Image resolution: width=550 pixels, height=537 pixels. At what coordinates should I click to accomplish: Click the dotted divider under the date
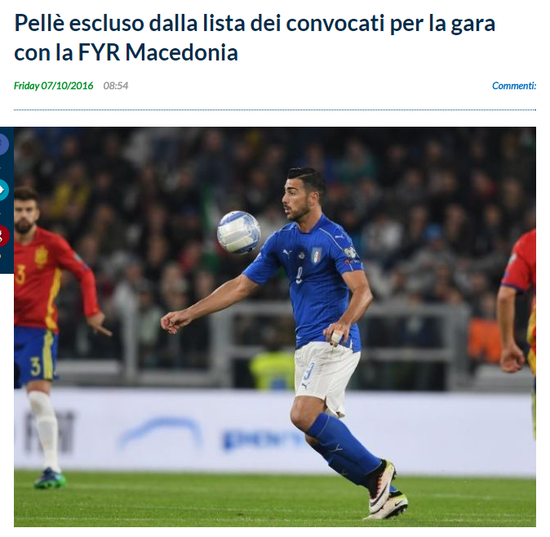(x=275, y=110)
